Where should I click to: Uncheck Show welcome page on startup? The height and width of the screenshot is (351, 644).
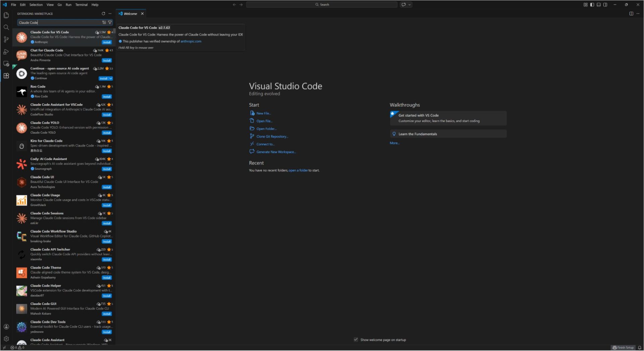(356, 340)
